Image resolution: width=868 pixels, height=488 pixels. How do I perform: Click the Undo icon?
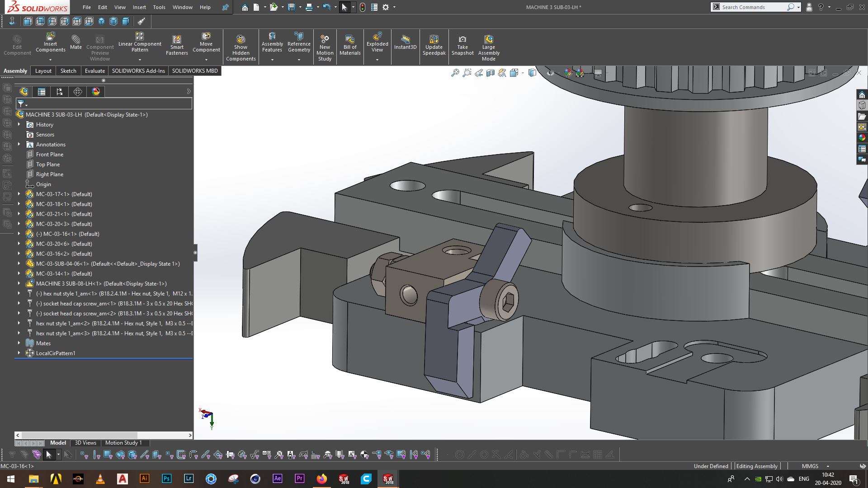pyautogui.click(x=327, y=7)
